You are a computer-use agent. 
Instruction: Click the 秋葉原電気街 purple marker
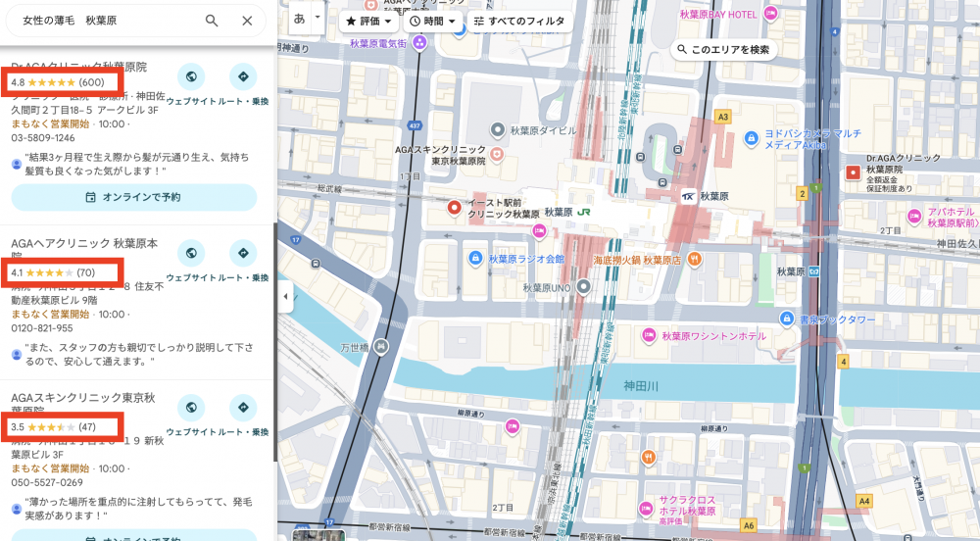pos(419,43)
